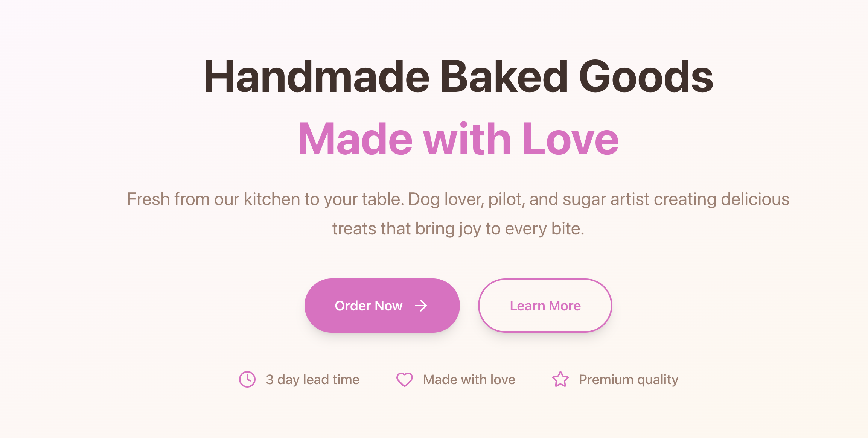The image size is (868, 438).
Task: Click the heart outline icon
Action: tap(405, 379)
